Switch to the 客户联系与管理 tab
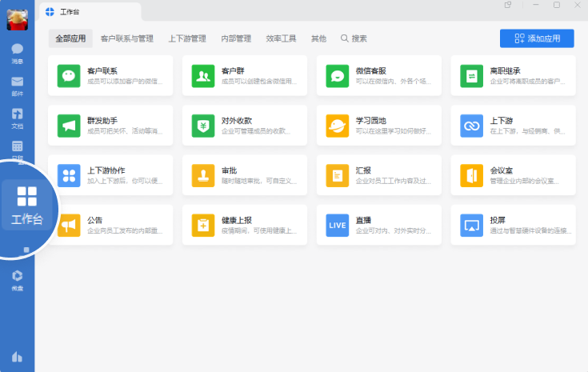588x372 pixels. pos(127,38)
